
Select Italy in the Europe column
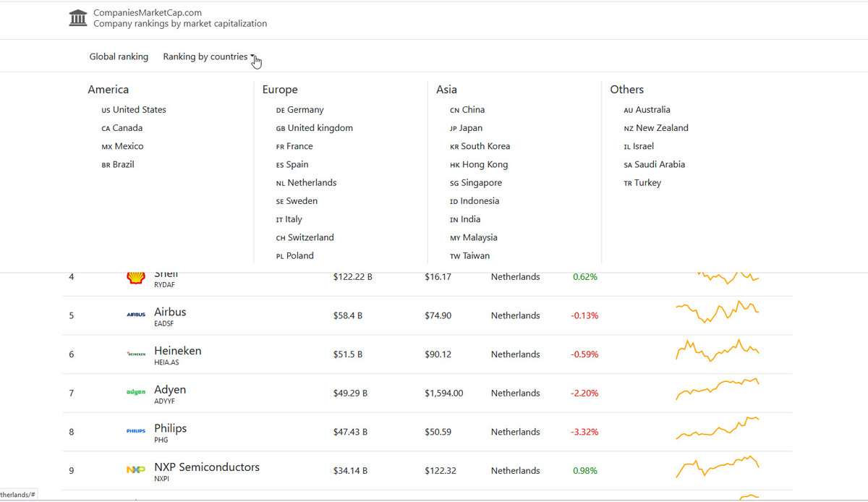289,219
